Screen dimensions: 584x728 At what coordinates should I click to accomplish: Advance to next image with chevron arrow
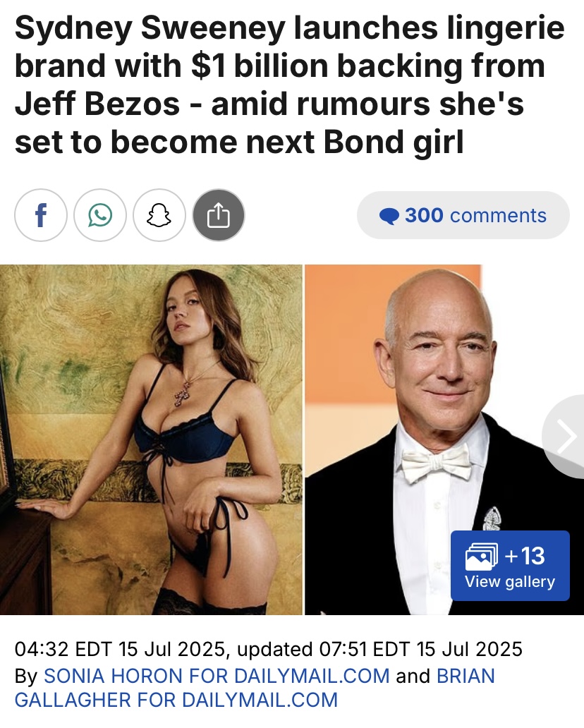[566, 437]
